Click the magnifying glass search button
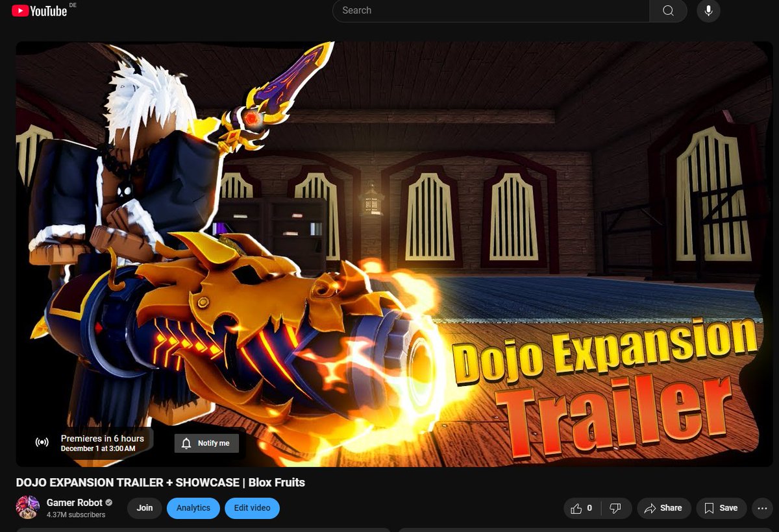The image size is (779, 532). (x=668, y=10)
